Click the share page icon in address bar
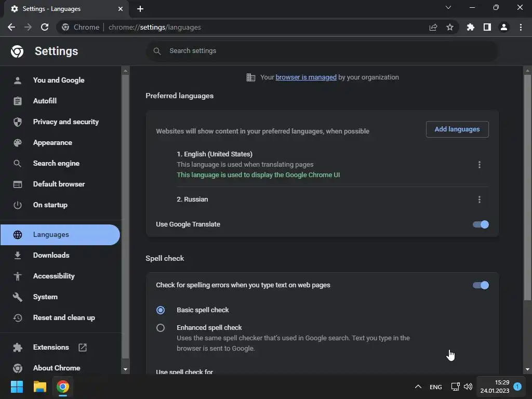Screen dimensions: 532x399 pyautogui.click(x=433, y=27)
